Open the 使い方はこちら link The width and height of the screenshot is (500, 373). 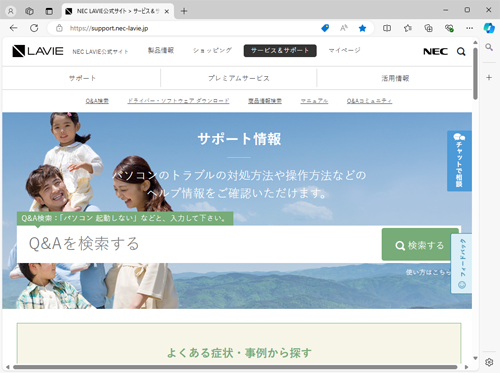tap(428, 272)
